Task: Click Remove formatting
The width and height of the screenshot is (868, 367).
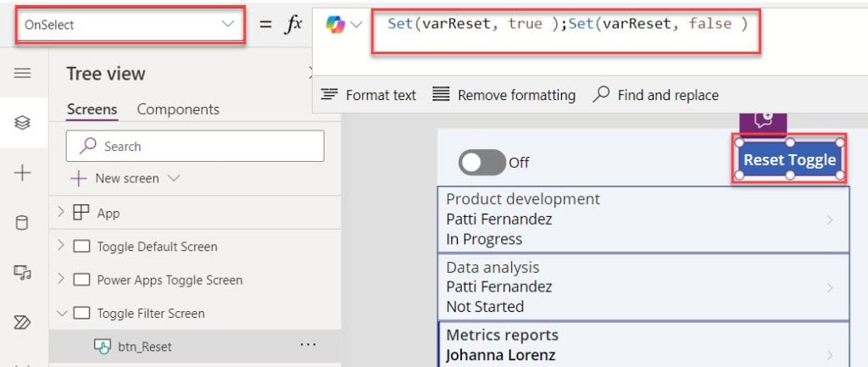Action: point(504,95)
